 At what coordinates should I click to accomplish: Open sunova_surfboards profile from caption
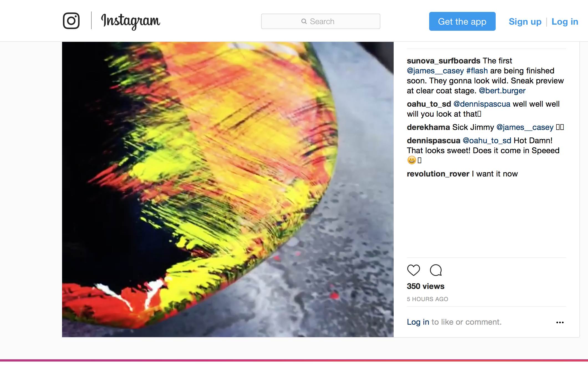444,61
